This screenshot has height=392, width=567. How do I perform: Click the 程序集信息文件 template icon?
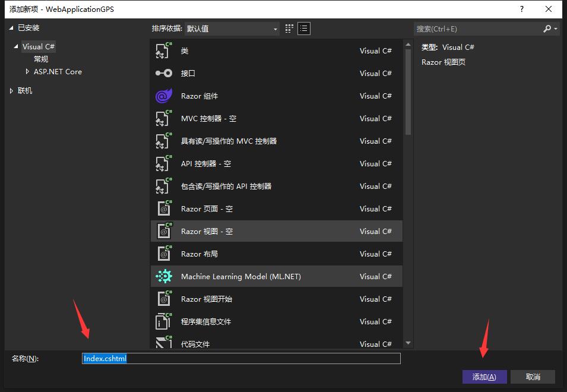(163, 321)
